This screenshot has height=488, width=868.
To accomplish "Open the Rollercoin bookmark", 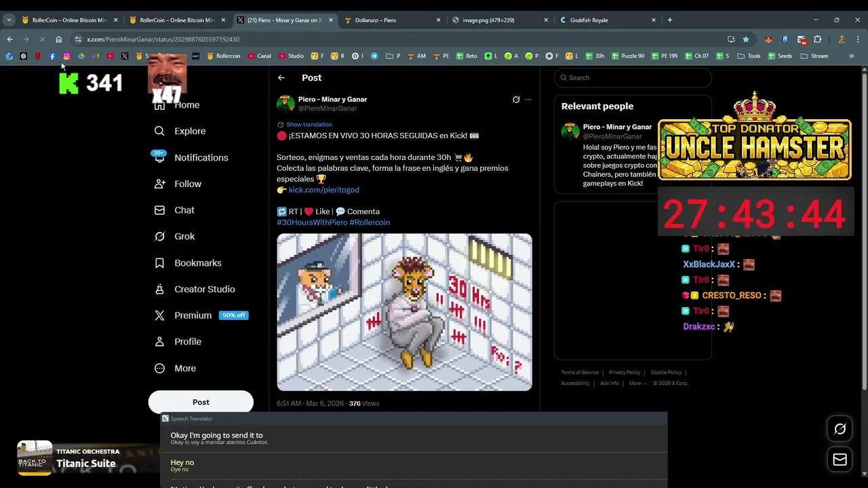I will click(x=224, y=56).
